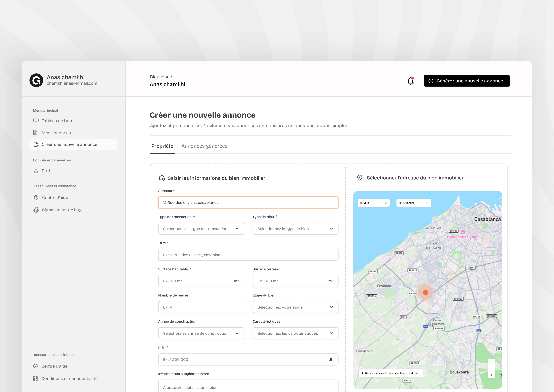Select the Propriété tab
This screenshot has height=392, width=554.
click(x=162, y=146)
